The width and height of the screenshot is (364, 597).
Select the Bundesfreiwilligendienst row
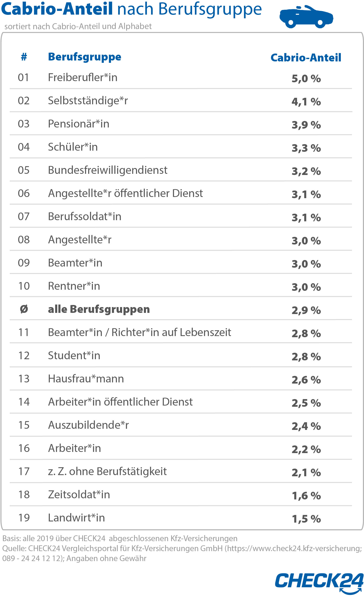click(108, 170)
